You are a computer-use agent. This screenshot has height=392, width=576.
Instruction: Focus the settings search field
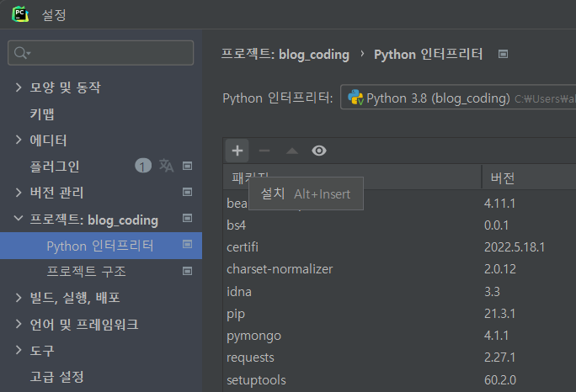101,53
